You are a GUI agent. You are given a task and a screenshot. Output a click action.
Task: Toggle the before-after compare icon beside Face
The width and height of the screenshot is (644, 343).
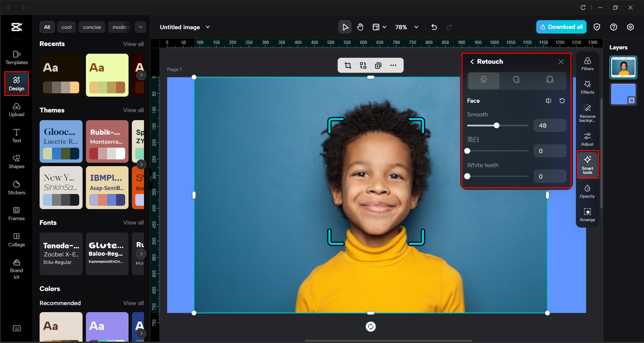point(549,101)
